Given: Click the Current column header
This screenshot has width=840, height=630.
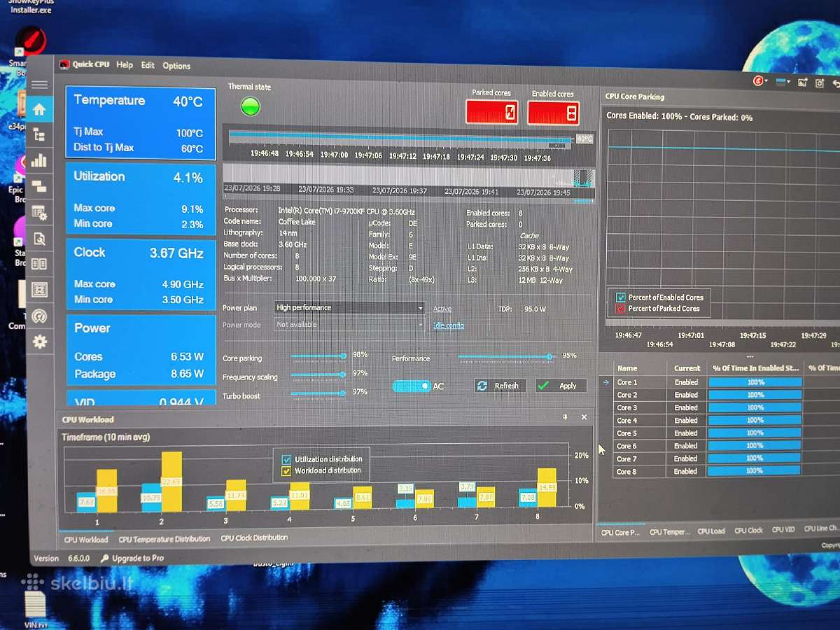Looking at the screenshot, I should (687, 368).
